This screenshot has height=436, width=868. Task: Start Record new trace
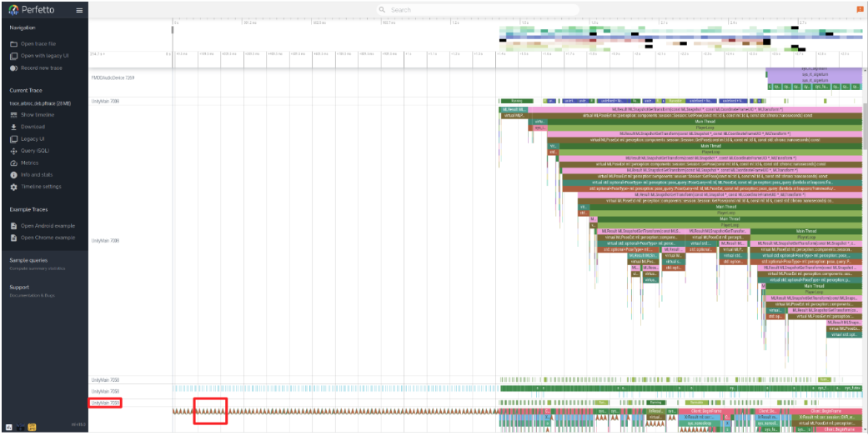(41, 68)
